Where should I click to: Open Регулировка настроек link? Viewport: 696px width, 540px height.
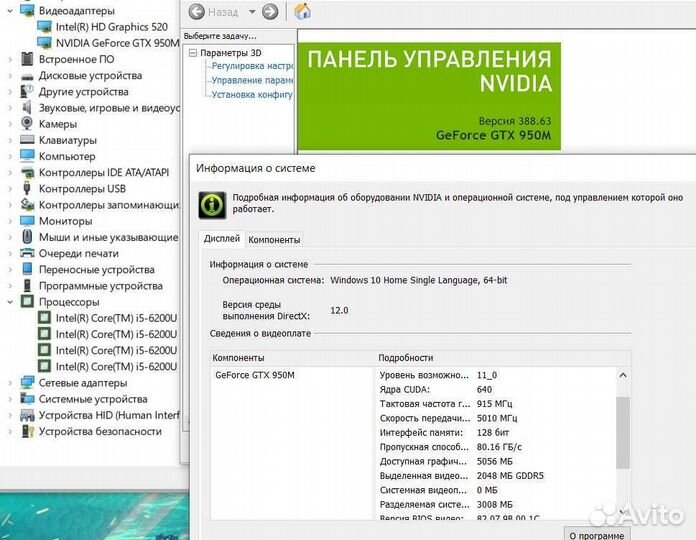pos(252,66)
